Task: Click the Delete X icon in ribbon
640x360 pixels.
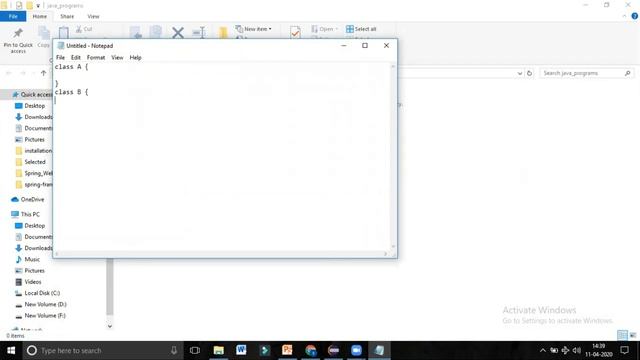Action: click(x=178, y=32)
